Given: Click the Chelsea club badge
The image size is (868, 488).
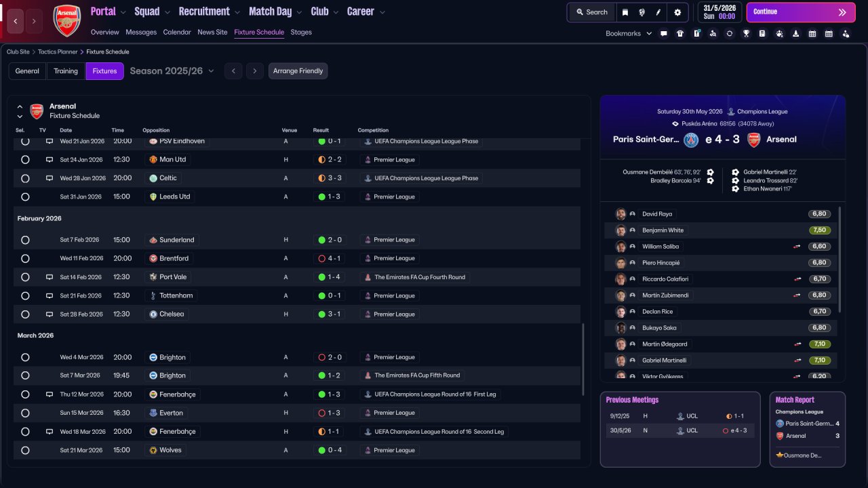Looking at the screenshot, I should (153, 314).
